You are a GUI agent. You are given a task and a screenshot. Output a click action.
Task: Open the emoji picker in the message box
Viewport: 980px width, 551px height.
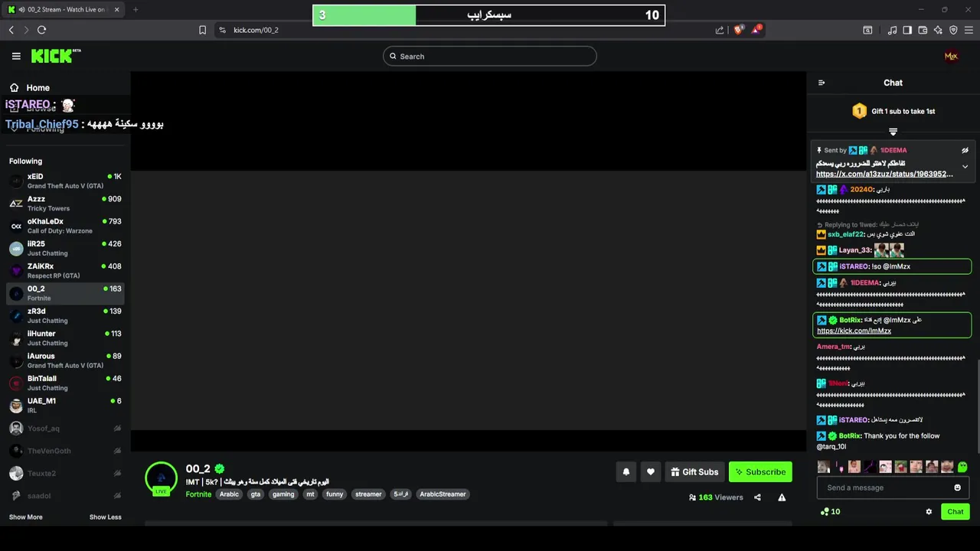pyautogui.click(x=957, y=487)
